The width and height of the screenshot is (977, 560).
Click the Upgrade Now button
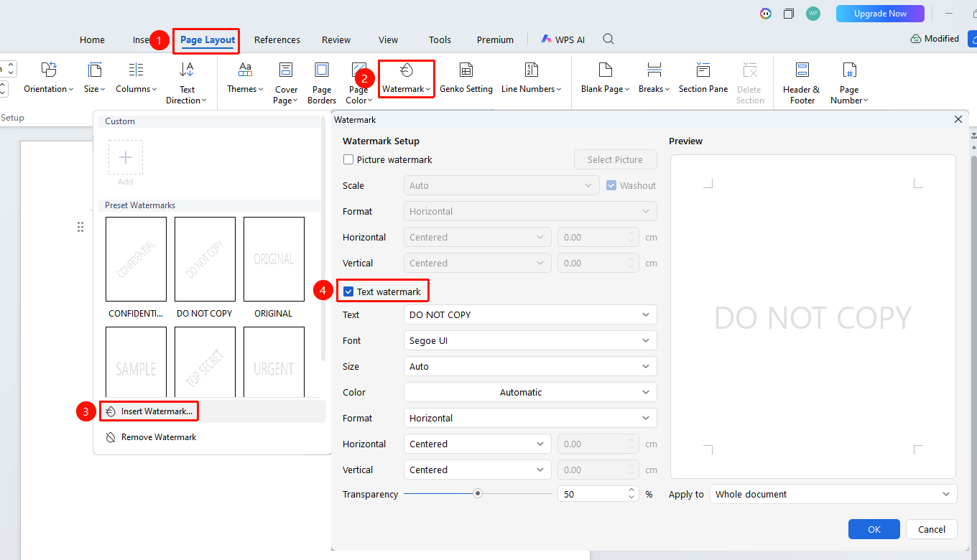[880, 14]
